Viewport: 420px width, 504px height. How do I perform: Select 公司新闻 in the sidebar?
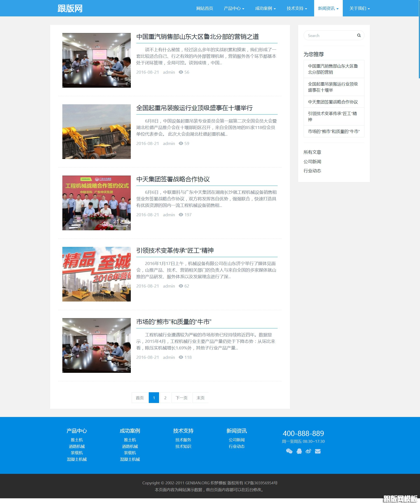(312, 162)
